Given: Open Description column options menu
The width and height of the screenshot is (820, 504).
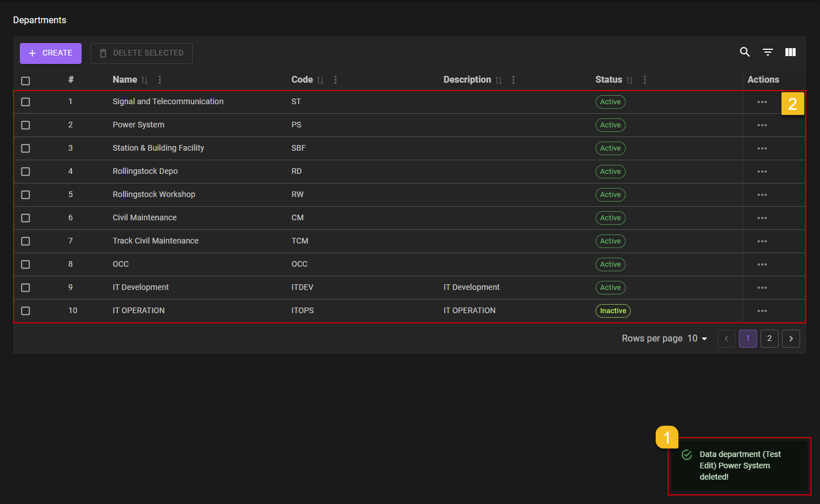Looking at the screenshot, I should point(513,80).
